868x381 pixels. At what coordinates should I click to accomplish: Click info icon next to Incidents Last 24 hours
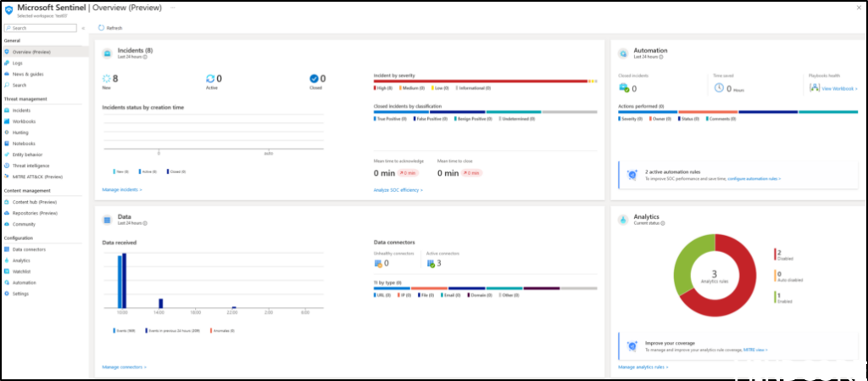click(x=145, y=57)
